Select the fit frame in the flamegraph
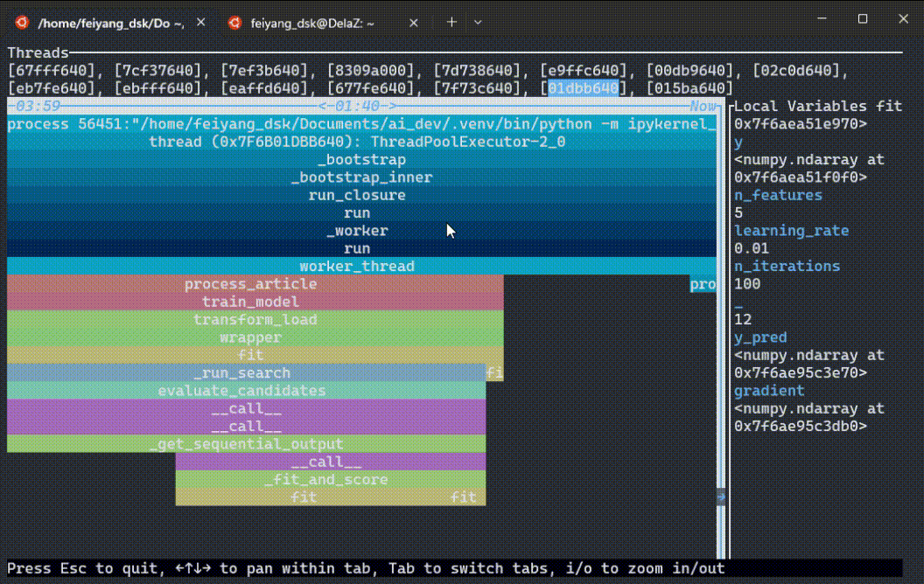 [x=251, y=355]
